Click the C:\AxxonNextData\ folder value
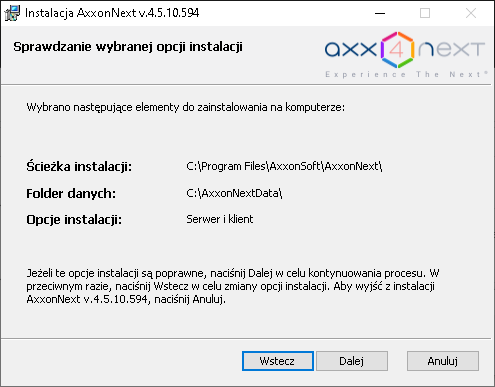The height and width of the screenshot is (387, 495). (234, 193)
